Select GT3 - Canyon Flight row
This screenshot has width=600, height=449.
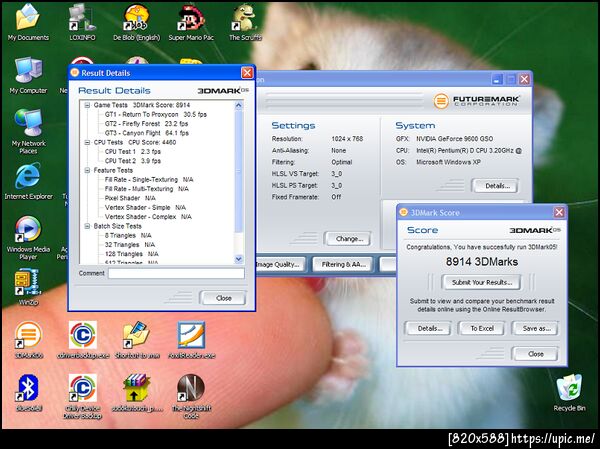coord(147,133)
